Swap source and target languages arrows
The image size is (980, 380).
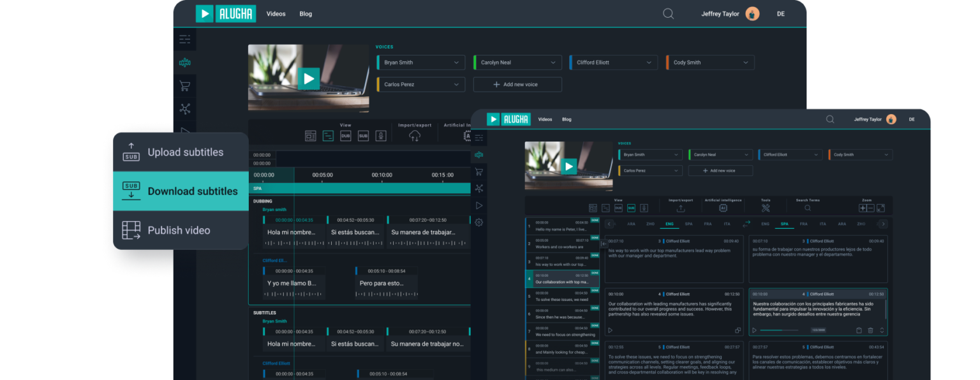point(746,224)
